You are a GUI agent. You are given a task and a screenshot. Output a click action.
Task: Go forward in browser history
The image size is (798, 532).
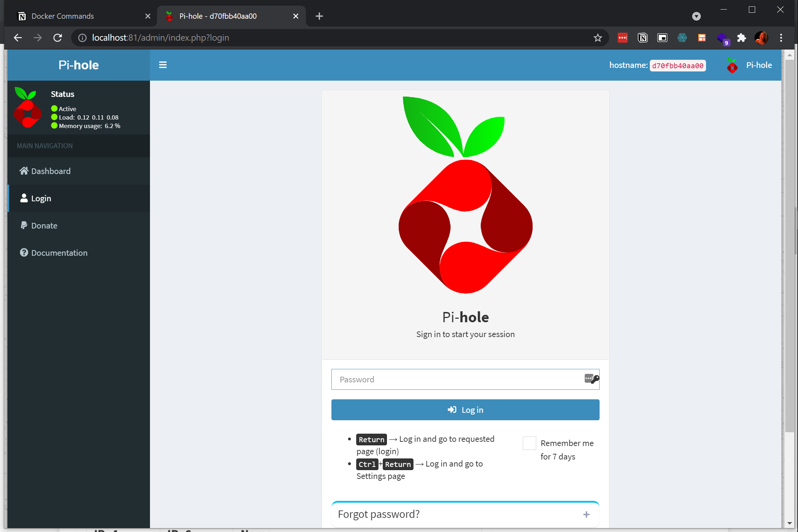pos(37,38)
